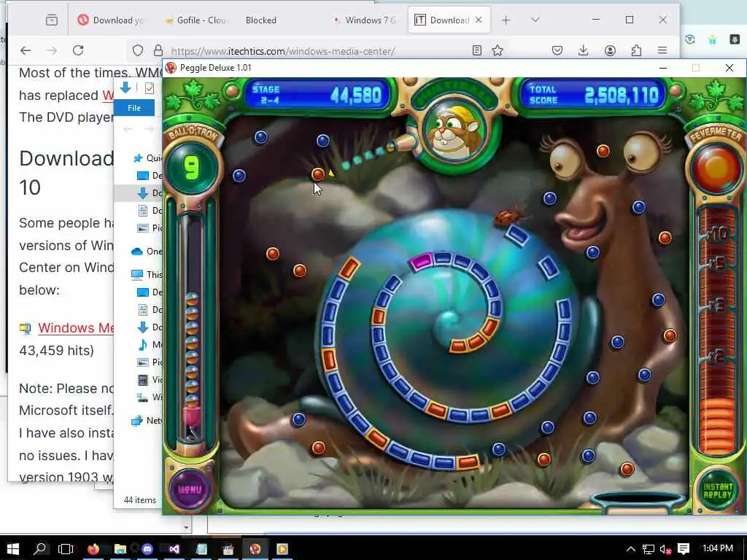This screenshot has height=560, width=747.
Task: Switch to the Gofile - Cloud tab
Action: pyautogui.click(x=196, y=20)
